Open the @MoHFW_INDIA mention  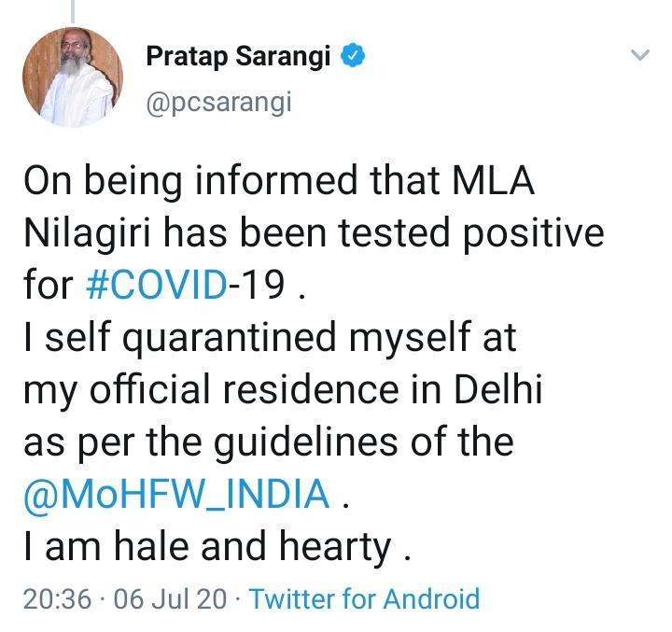tap(176, 494)
